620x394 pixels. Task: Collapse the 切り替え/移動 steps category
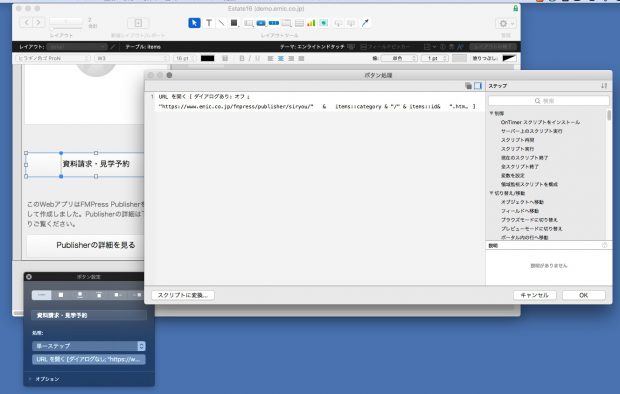coord(491,193)
